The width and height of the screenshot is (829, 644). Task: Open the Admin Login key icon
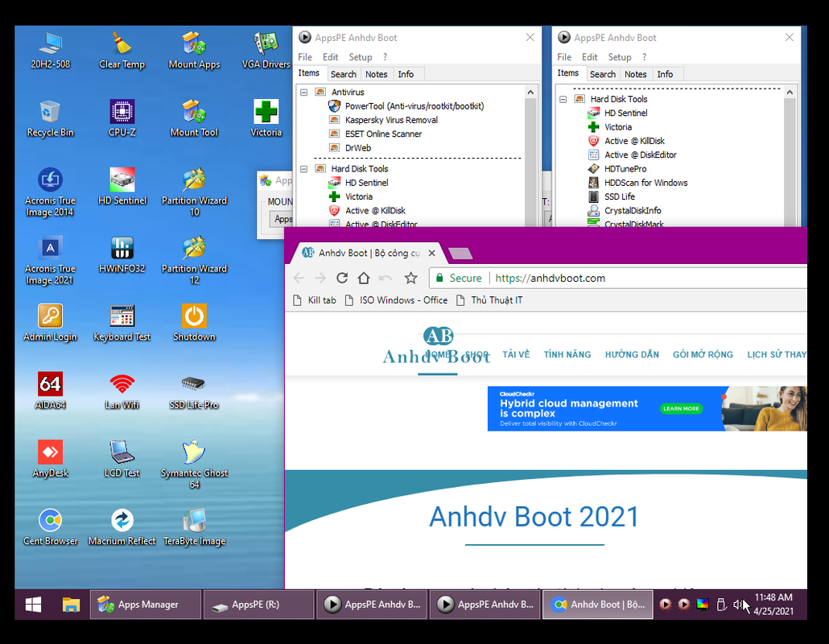[50, 323]
